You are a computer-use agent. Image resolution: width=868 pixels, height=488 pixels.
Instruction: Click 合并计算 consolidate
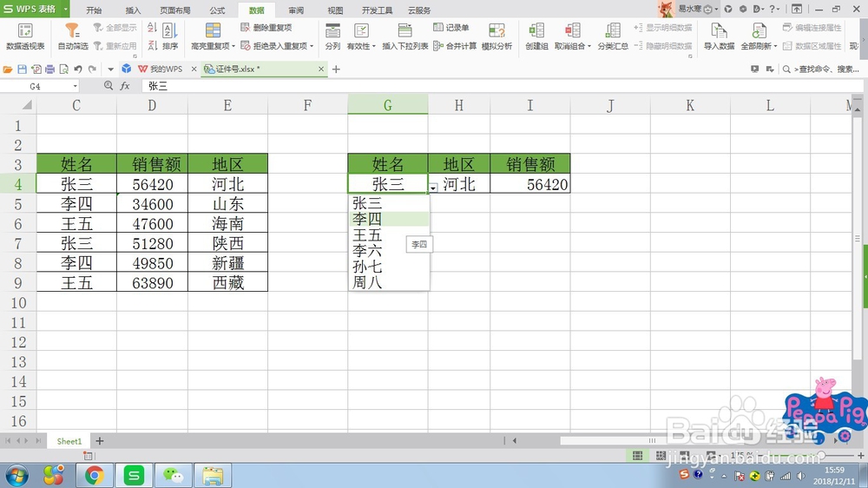click(455, 46)
